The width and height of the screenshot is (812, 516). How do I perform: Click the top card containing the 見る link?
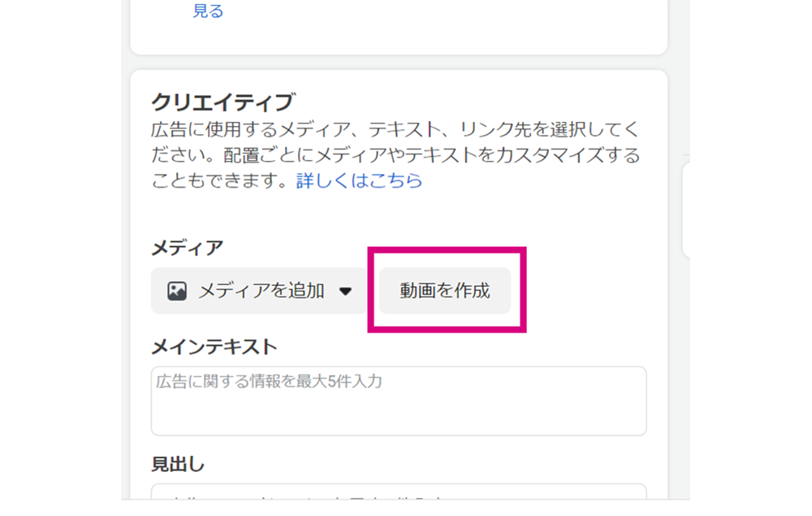pyautogui.click(x=399, y=27)
